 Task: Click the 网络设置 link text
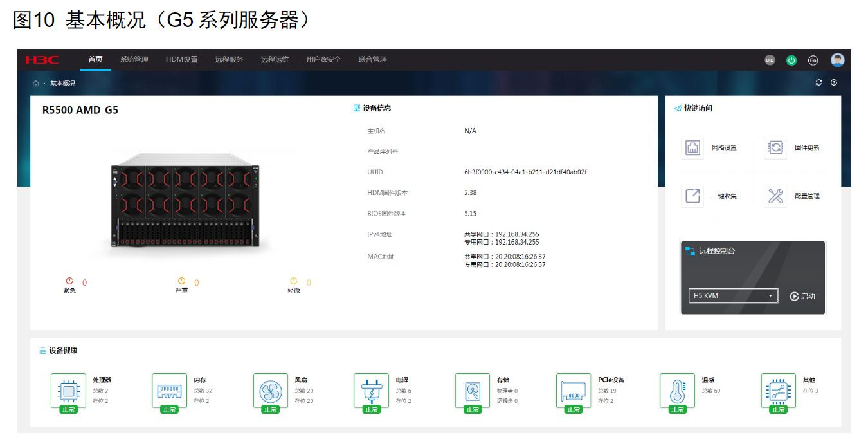724,148
